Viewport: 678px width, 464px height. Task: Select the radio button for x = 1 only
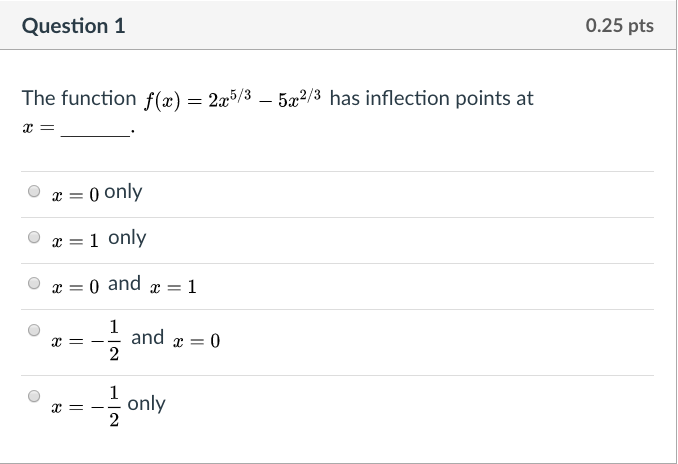click(34, 237)
